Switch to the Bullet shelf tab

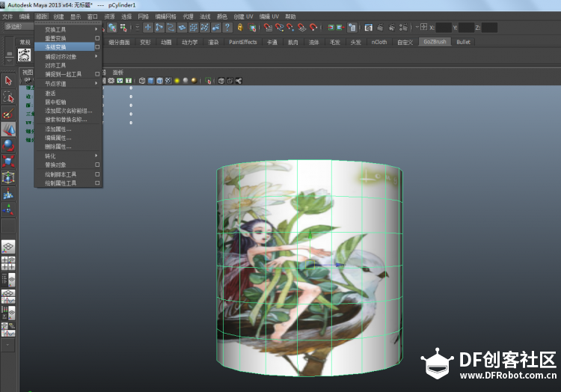tap(463, 42)
